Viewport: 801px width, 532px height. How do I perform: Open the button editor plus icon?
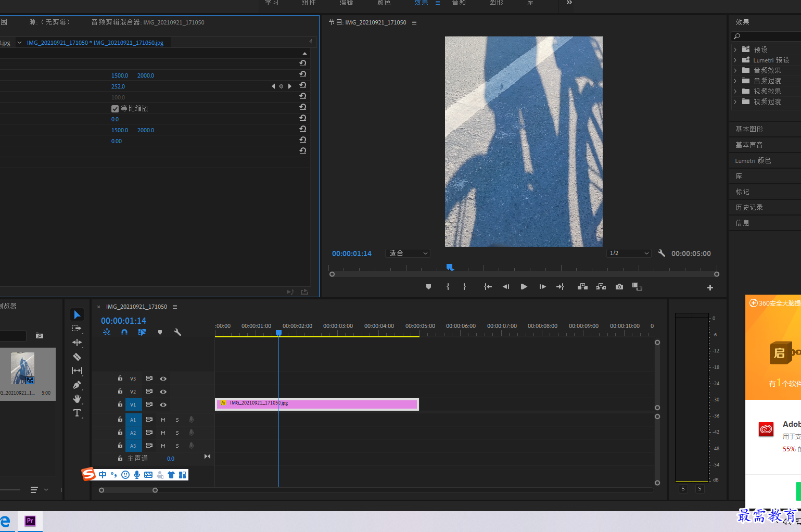coord(710,287)
